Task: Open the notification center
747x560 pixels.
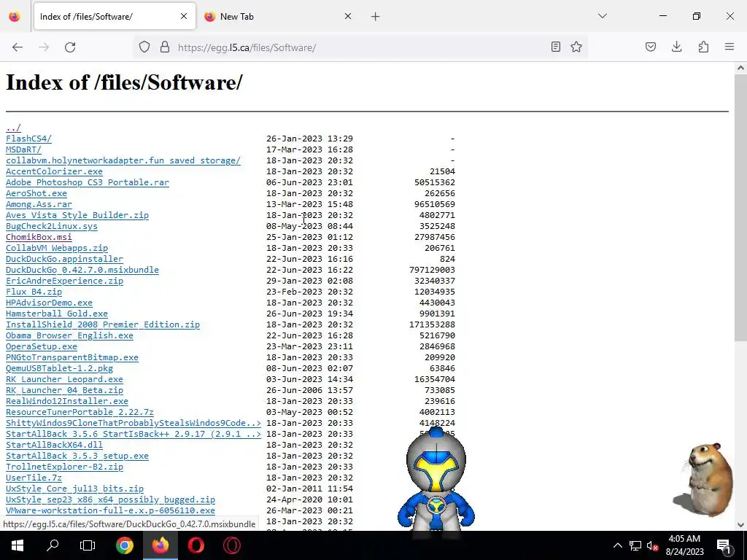Action: click(724, 545)
